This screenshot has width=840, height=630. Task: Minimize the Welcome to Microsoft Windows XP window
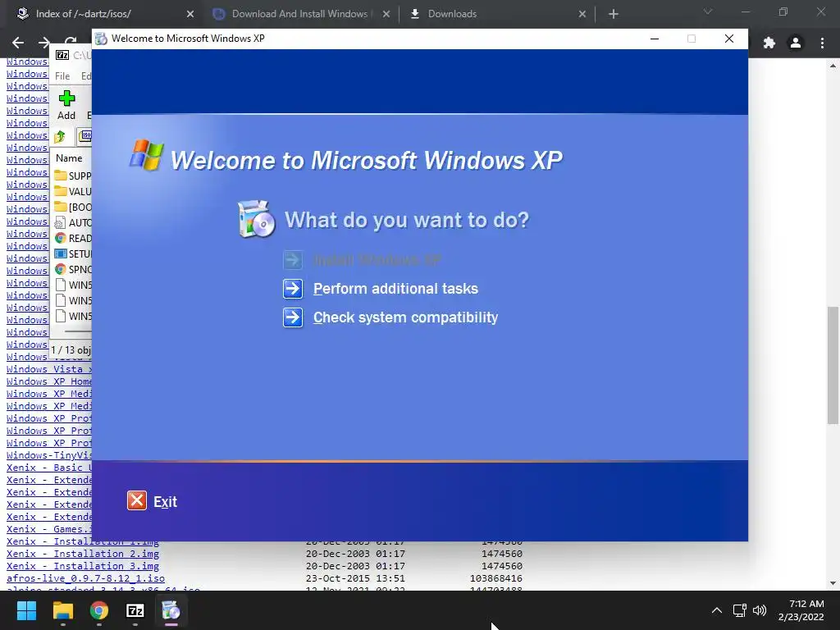[x=654, y=39]
